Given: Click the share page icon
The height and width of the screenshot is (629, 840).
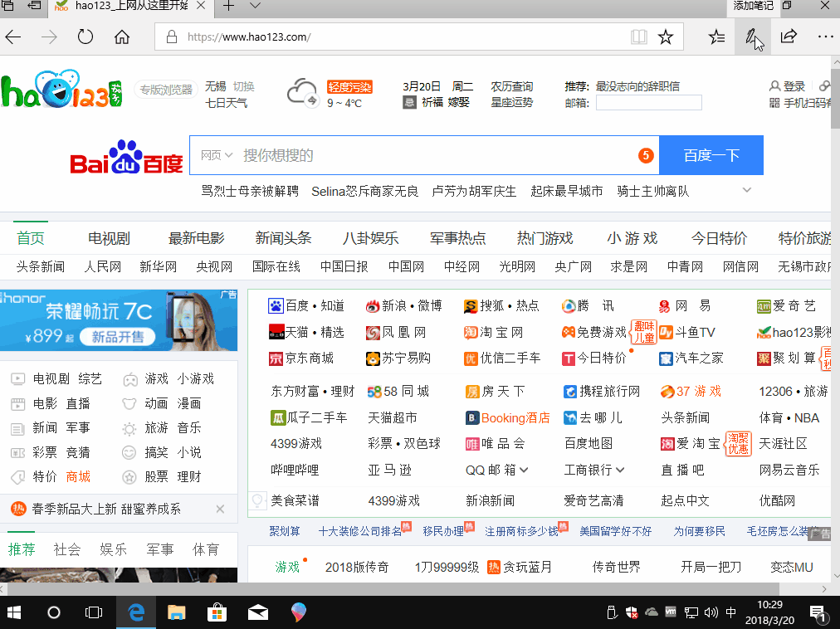Looking at the screenshot, I should pos(789,37).
